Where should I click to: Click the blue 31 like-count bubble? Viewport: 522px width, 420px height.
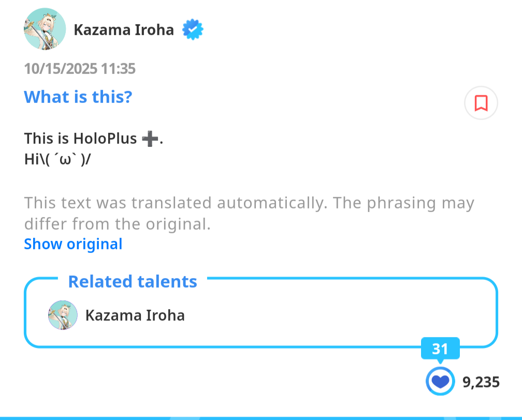click(440, 349)
